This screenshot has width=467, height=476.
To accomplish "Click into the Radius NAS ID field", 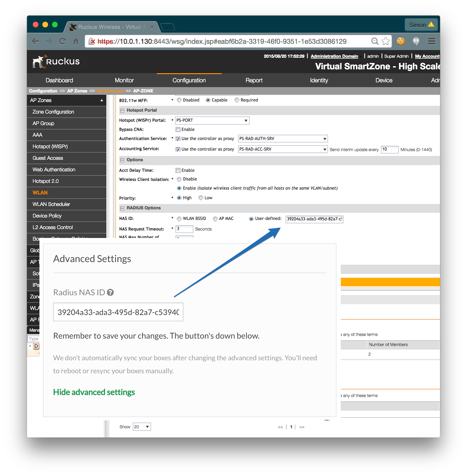I will coord(118,312).
